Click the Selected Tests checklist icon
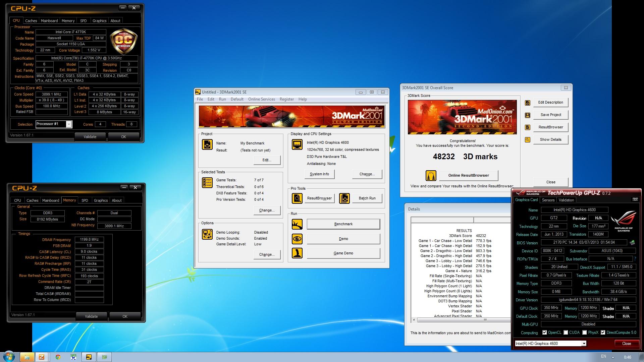The height and width of the screenshot is (362, 644). (x=207, y=183)
